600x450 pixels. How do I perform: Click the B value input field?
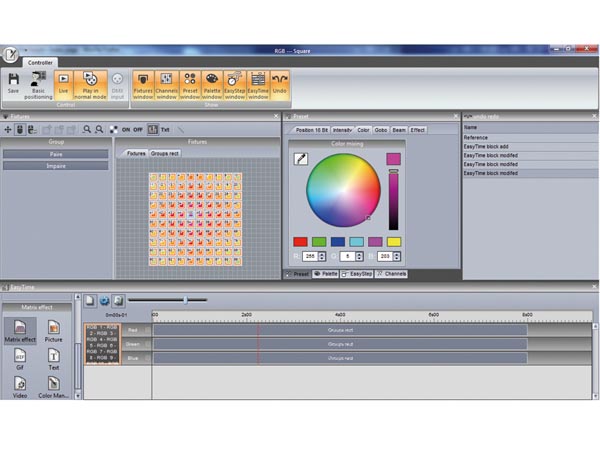pos(385,256)
